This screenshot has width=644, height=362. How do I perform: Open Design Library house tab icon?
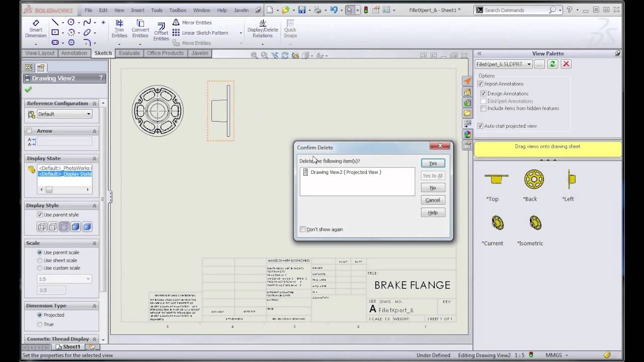[467, 92]
